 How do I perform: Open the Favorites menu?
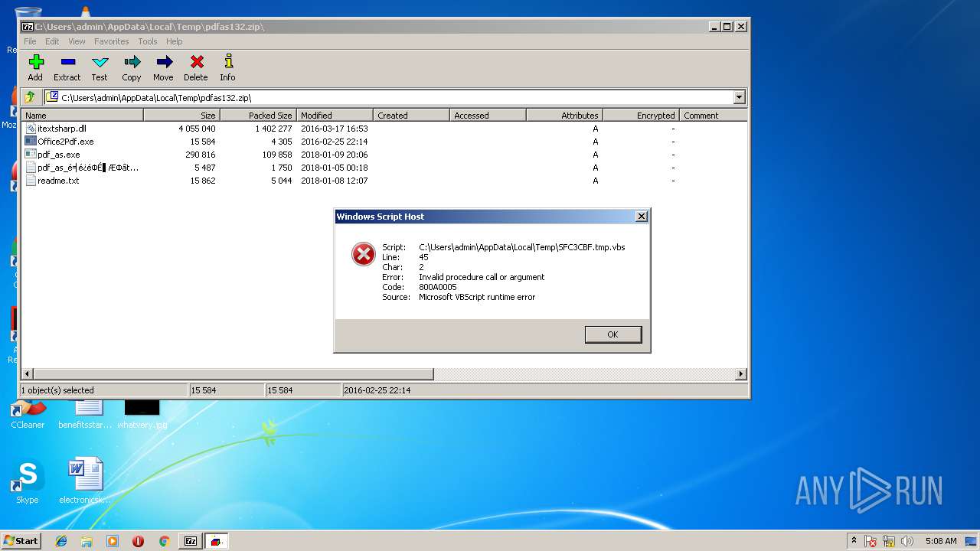[x=112, y=41]
